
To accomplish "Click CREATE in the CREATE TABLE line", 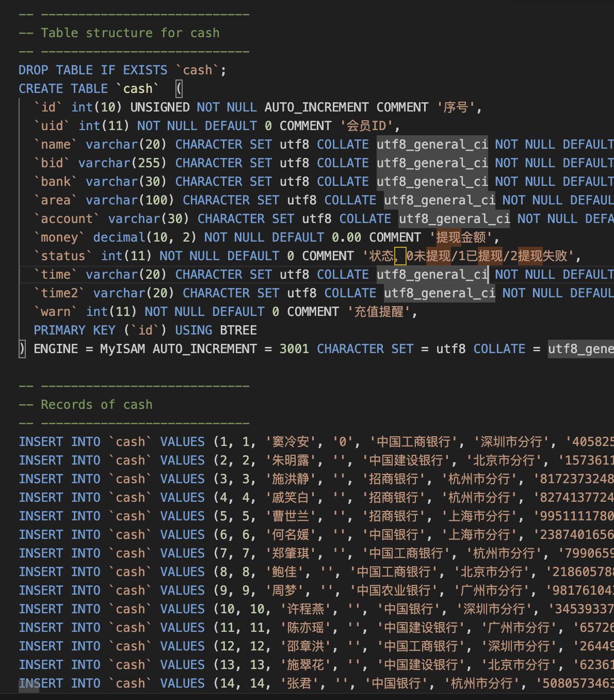I will (x=41, y=89).
